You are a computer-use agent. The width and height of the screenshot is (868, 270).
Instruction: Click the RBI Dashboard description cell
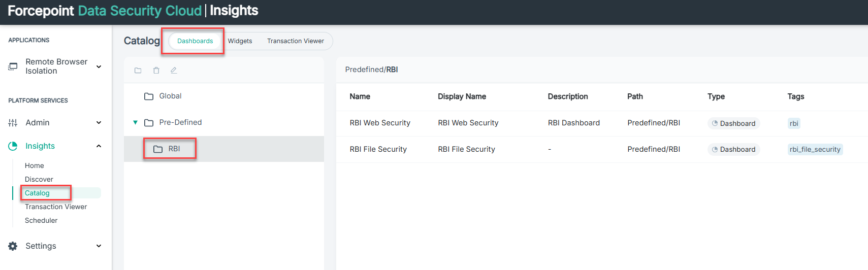coord(574,123)
